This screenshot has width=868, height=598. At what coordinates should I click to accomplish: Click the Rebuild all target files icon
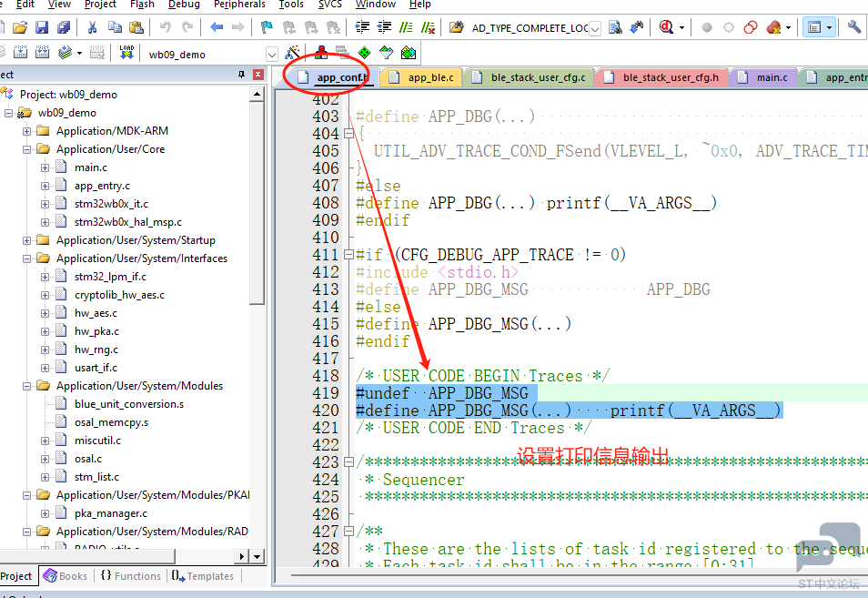(42, 53)
